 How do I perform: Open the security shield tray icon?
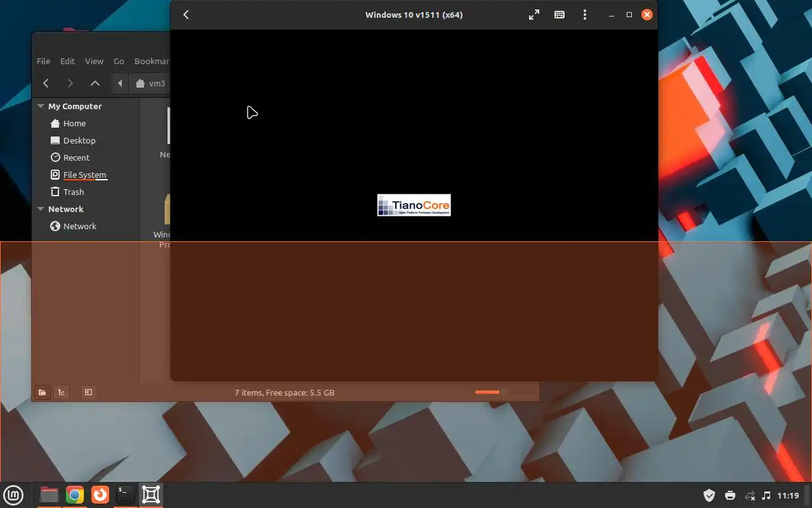tap(709, 495)
